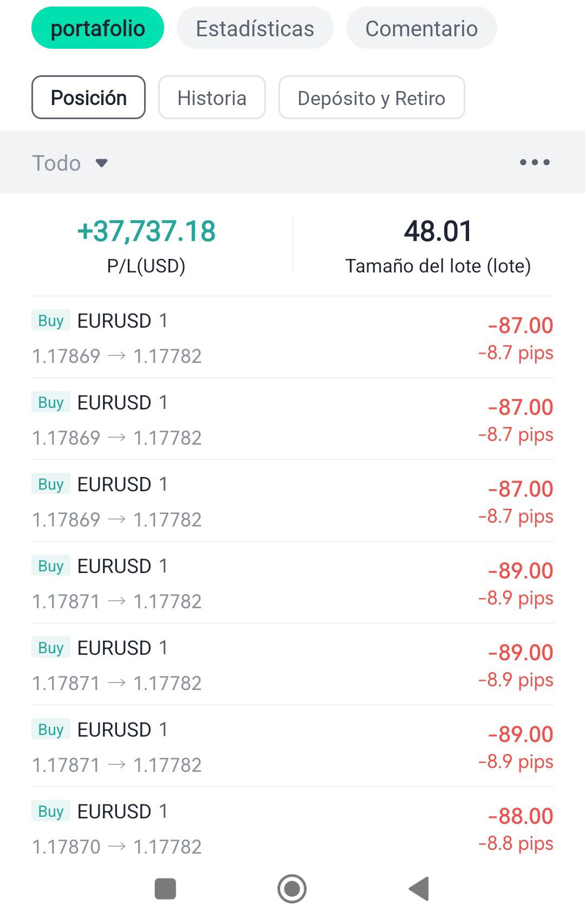Open the Todo filter label
Image resolution: width=585 pixels, height=924 pixels.
click(57, 163)
